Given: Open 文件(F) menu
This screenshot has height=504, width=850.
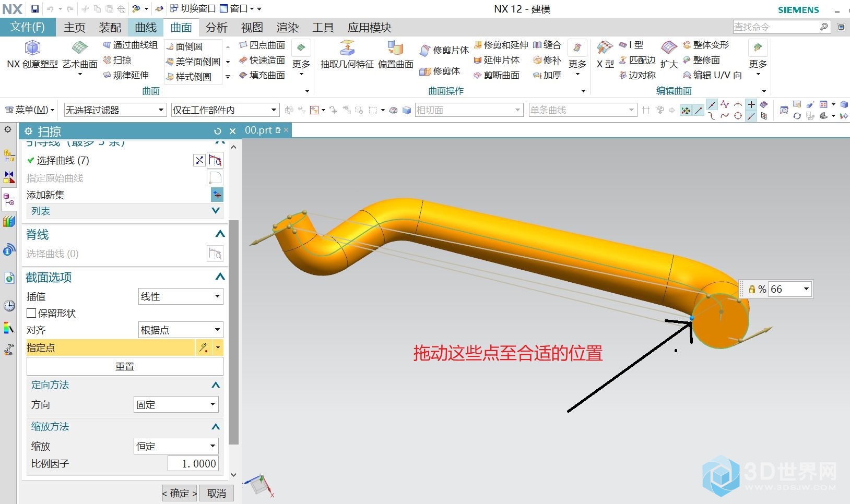Looking at the screenshot, I should pyautogui.click(x=28, y=27).
